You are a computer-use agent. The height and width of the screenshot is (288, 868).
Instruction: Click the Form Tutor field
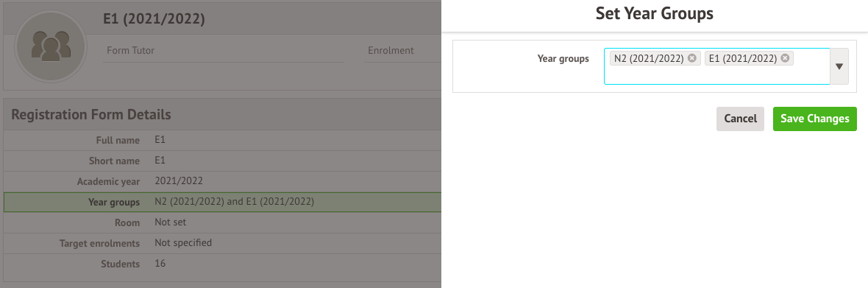tap(224, 51)
